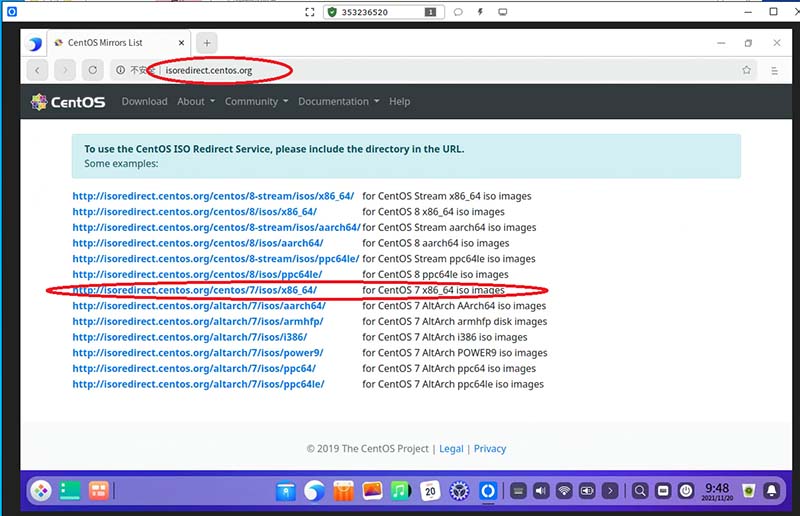Image resolution: width=800 pixels, height=516 pixels.
Task: Toggle the Wi-Fi network tray icon
Action: point(564,491)
